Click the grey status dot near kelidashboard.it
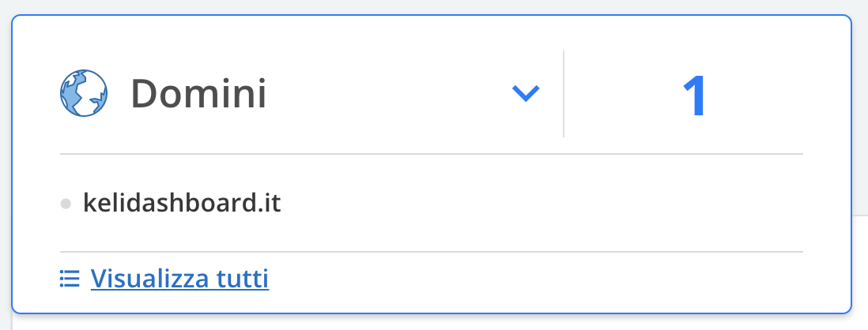Image resolution: width=868 pixels, height=330 pixels. click(x=66, y=204)
